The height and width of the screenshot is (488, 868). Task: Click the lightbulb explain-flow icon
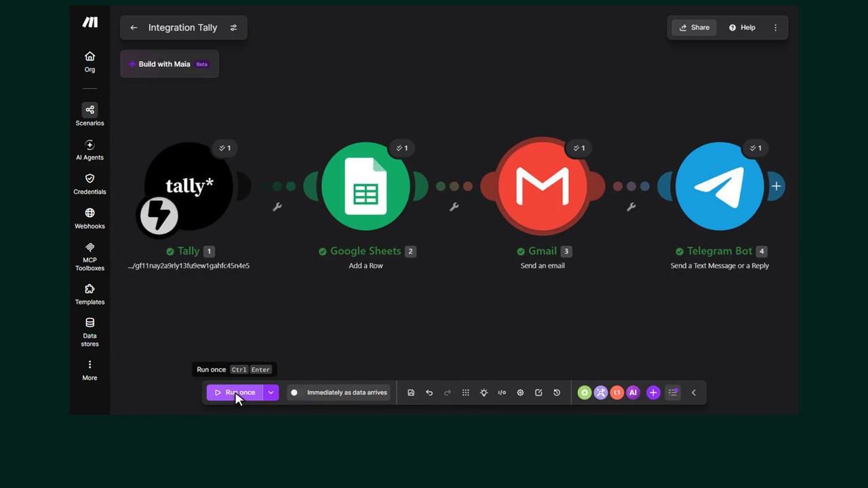click(x=484, y=392)
